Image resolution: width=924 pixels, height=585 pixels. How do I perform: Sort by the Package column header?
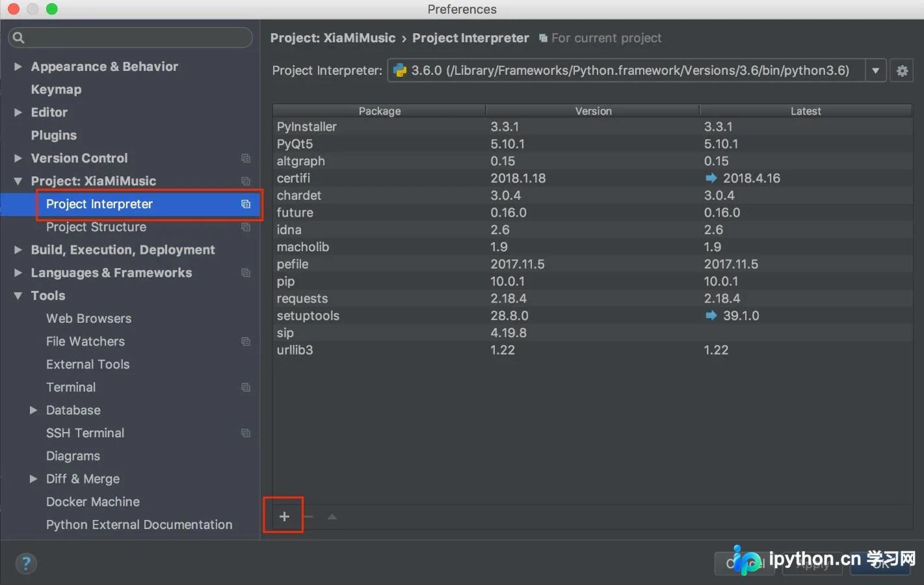pos(380,111)
